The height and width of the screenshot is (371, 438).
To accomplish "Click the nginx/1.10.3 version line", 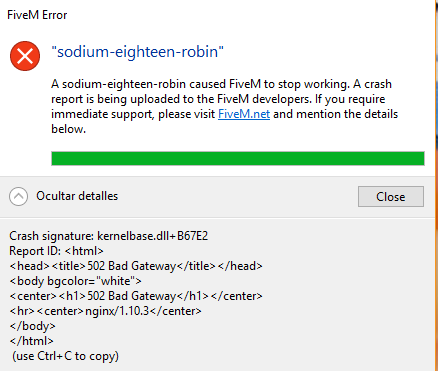I will [105, 311].
